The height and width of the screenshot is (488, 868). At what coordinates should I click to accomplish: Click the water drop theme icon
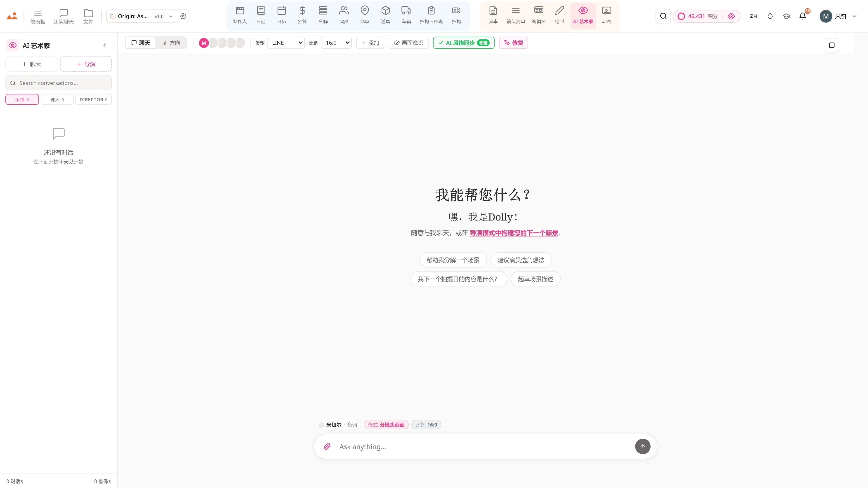pyautogui.click(x=770, y=16)
